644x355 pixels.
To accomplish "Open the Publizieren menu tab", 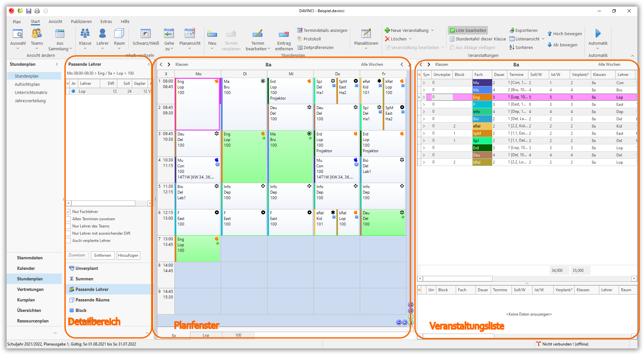I will (81, 22).
